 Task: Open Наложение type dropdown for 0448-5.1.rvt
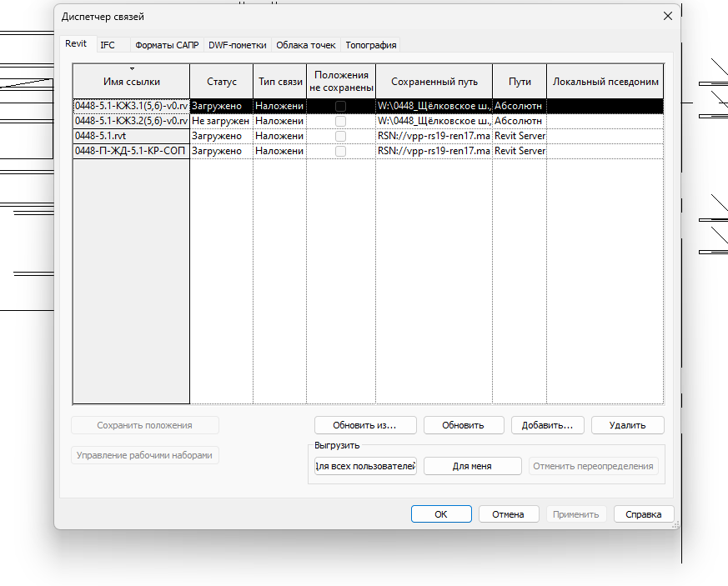[280, 136]
